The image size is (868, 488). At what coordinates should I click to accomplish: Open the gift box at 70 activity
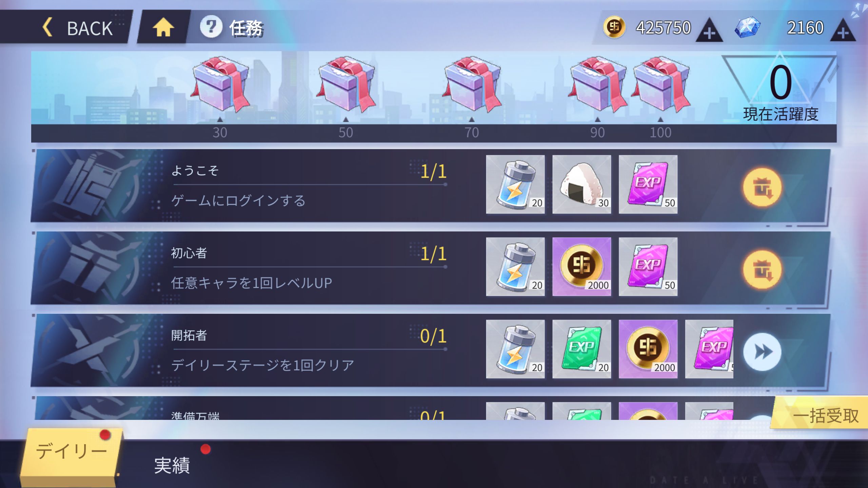472,84
